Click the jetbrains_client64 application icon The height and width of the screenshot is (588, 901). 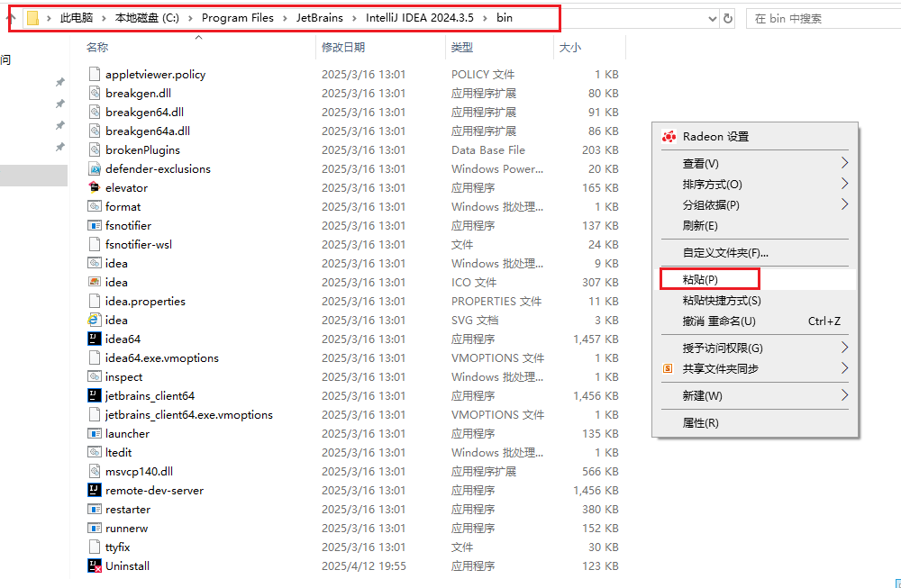click(95, 395)
